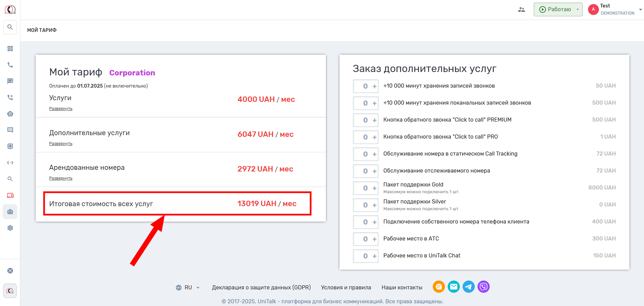Open the settings gear icon in the sidebar
This screenshot has height=306, width=644.
pos(10,228)
